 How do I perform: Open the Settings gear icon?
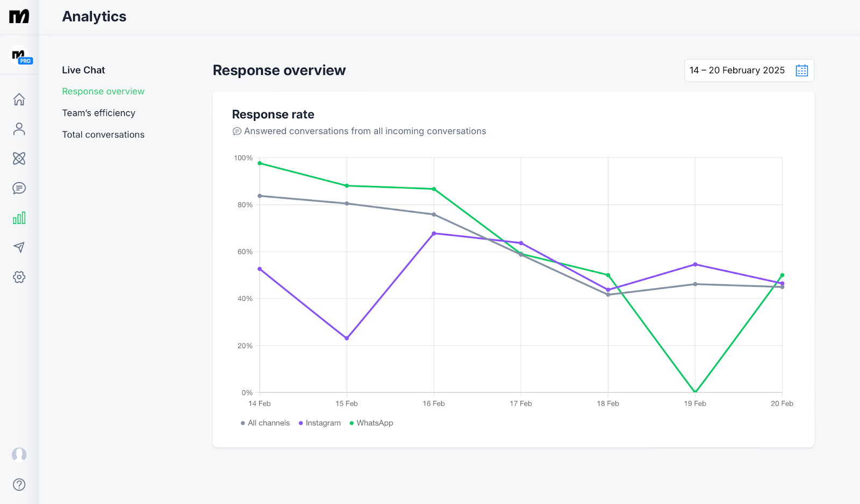19,277
